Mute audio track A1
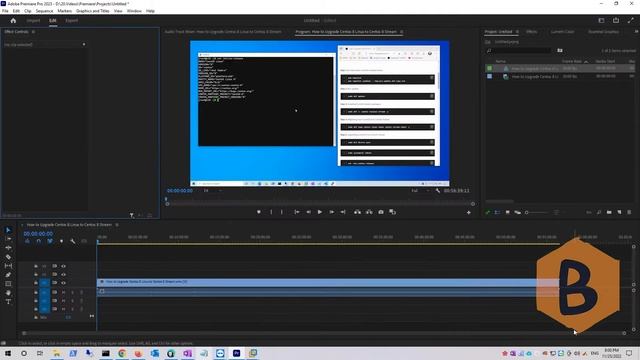The width and height of the screenshot is (640, 360). (64, 292)
